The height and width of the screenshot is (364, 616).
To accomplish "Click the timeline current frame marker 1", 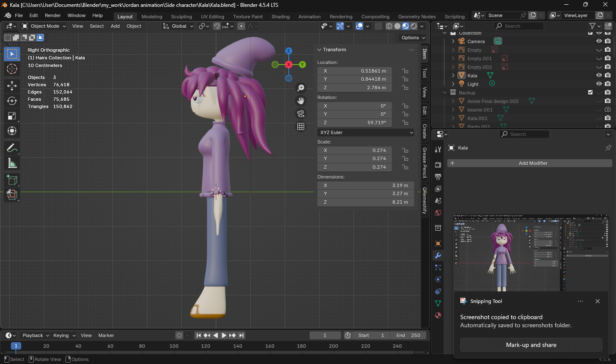I will [x=16, y=346].
